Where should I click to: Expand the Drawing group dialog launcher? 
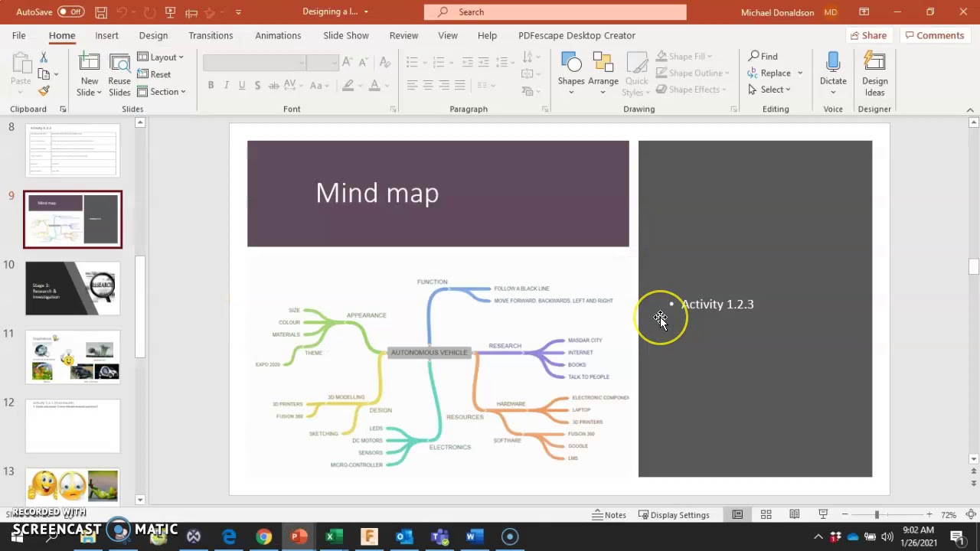[733, 109]
